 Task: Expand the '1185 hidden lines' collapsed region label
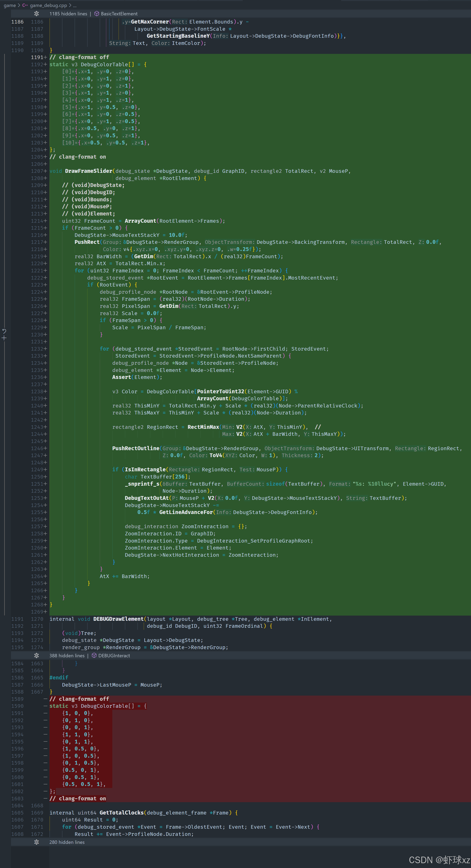pos(68,14)
